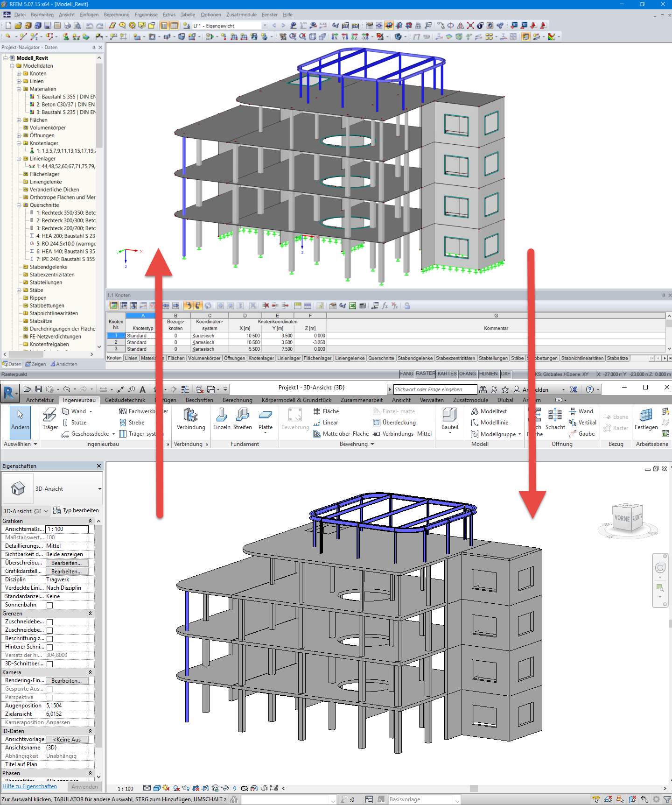Viewport: 672px width, 805px height.
Task: Click the Anwenden button in properties
Action: (84, 787)
